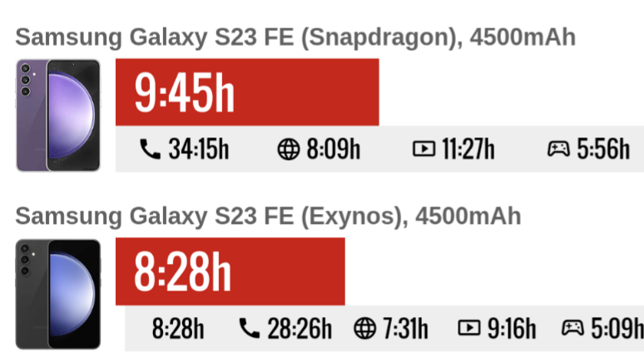Click the graphite Exynos phone thumbnail
Viewport: 644px width, 363px height.
pyautogui.click(x=58, y=294)
